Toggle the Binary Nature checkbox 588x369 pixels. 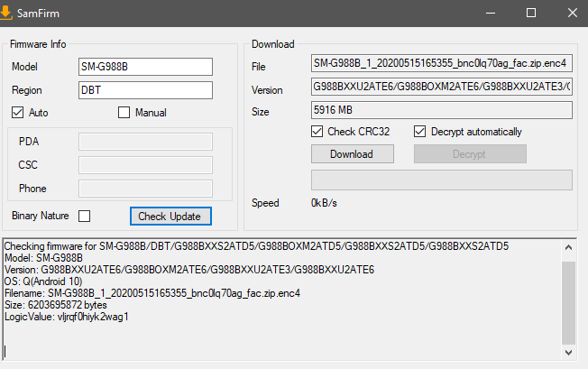pyautogui.click(x=85, y=216)
